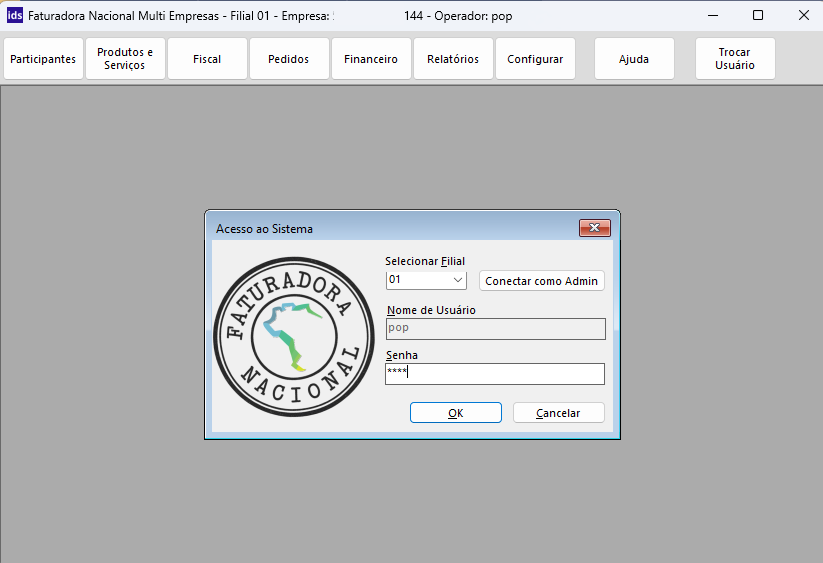Close the Acesso ao Sistema dialog
This screenshot has width=823, height=563.
coord(594,228)
